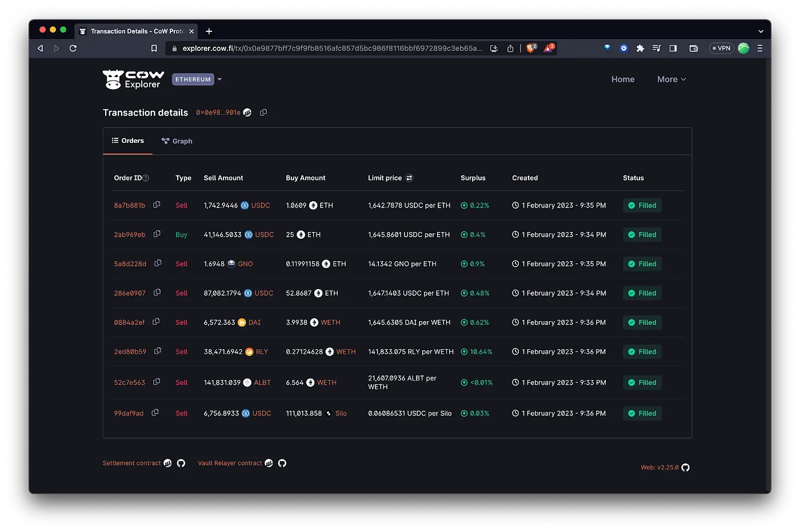Expand the More navigation menu

(671, 79)
